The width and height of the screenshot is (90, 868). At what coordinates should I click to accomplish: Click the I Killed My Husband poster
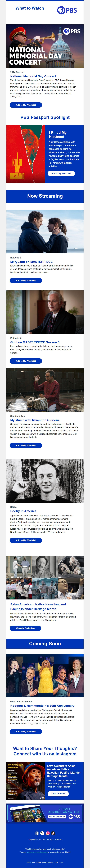(26, 154)
